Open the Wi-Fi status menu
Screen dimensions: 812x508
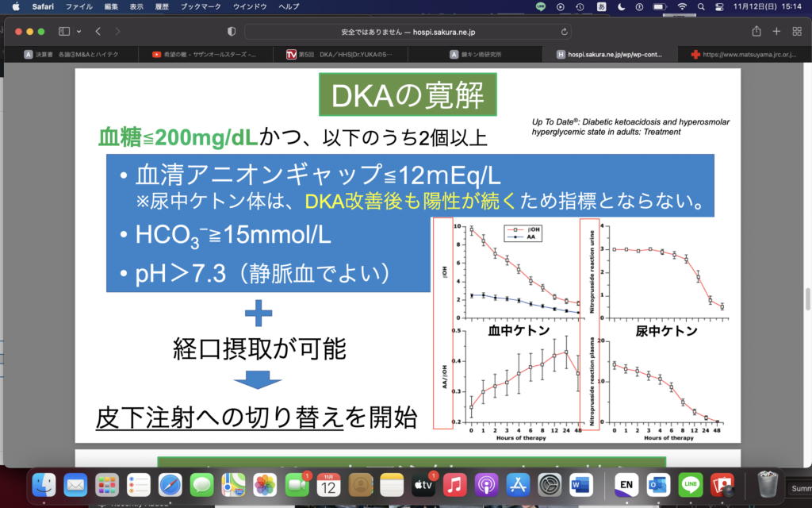coord(681,6)
